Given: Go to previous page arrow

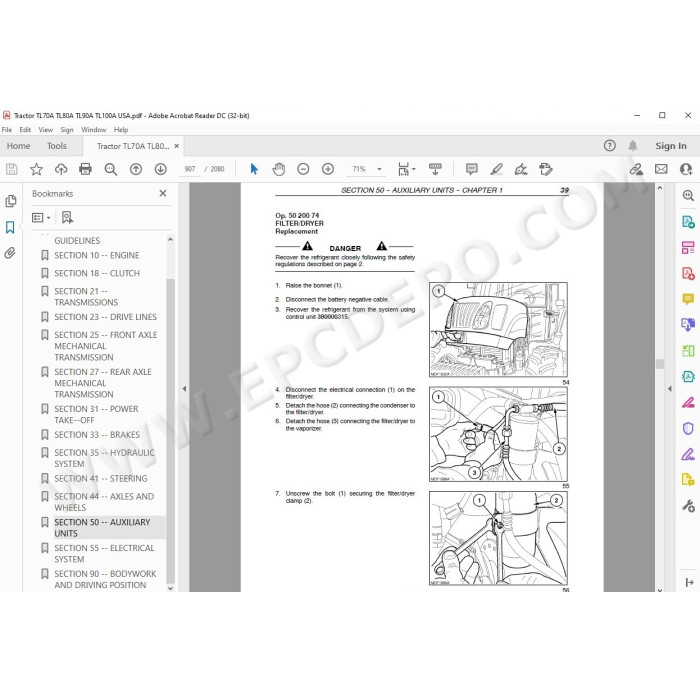Looking at the screenshot, I should 136,169.
